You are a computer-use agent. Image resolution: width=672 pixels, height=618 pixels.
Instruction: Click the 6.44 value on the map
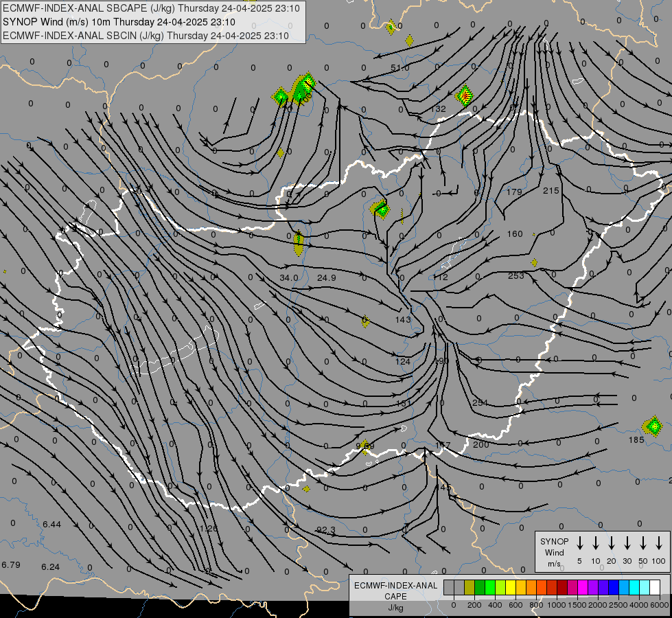click(x=52, y=524)
